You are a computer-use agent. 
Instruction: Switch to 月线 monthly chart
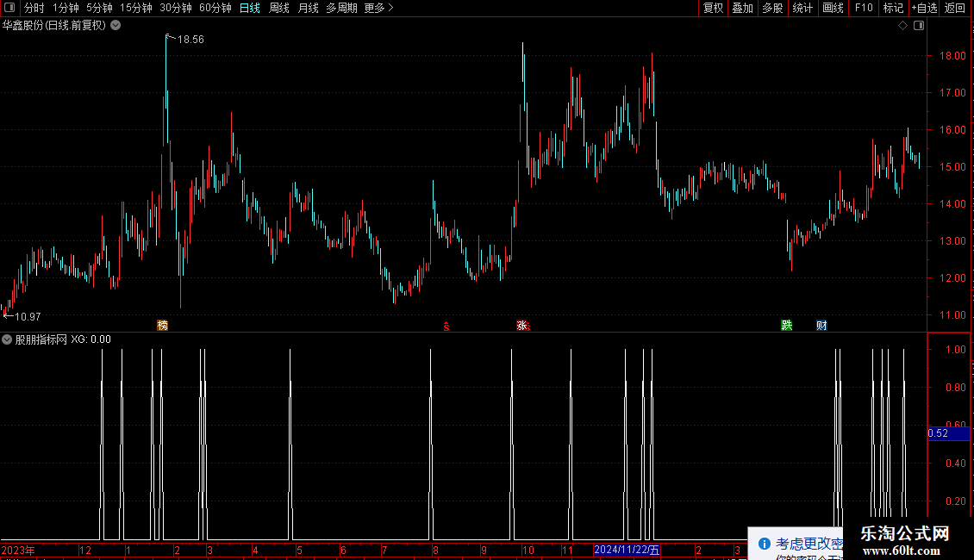(x=308, y=8)
